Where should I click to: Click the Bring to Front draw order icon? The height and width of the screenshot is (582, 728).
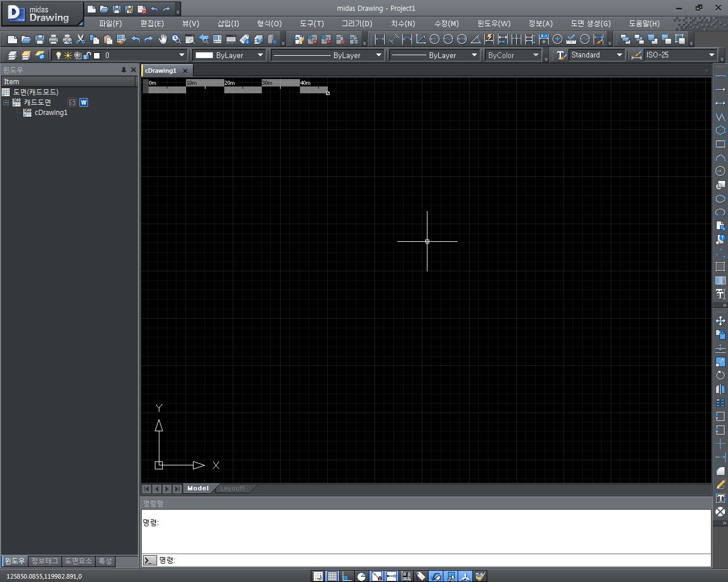[626, 39]
